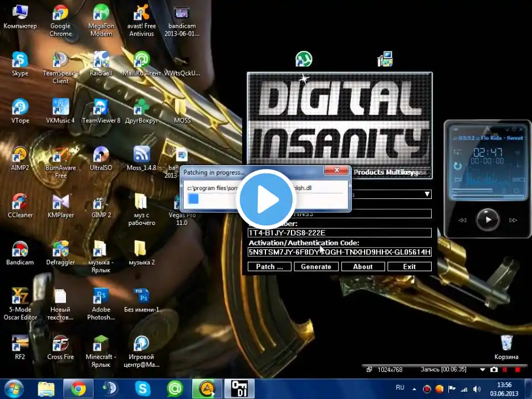Stop the Bandicam recording with red square
Screen dimensions: 532x399
(518, 370)
